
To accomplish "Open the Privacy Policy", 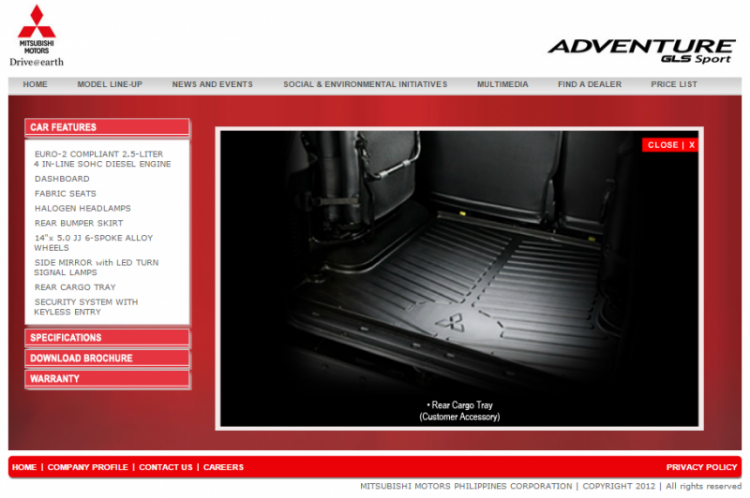I will tap(701, 467).
